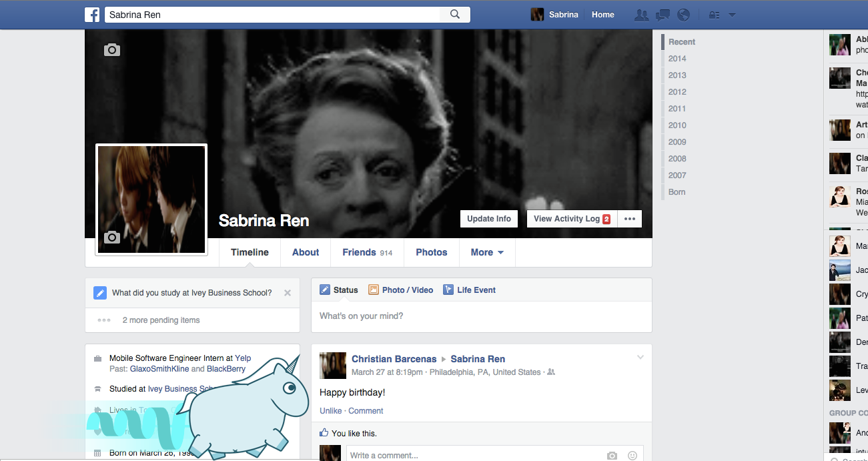Click school icon beside Studied at
868x461 pixels.
(98, 389)
